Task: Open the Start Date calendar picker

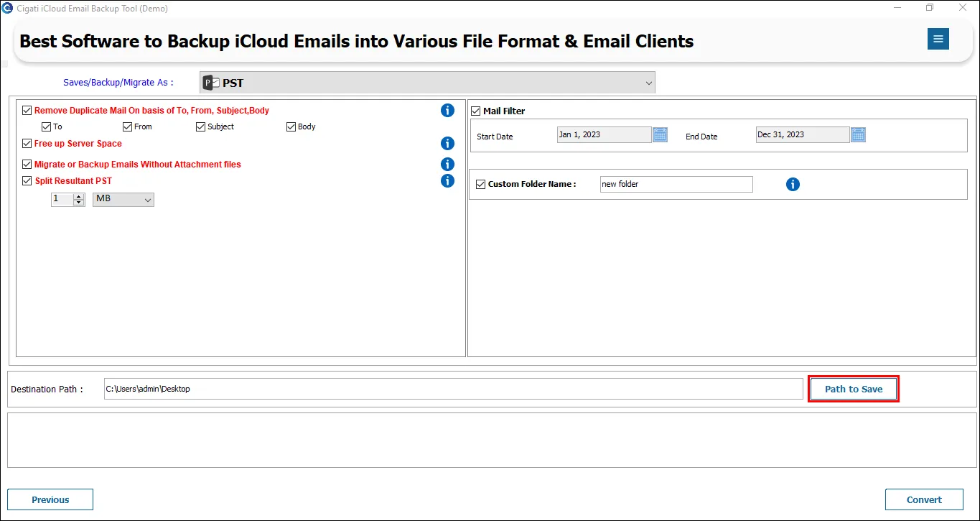Action: (661, 134)
